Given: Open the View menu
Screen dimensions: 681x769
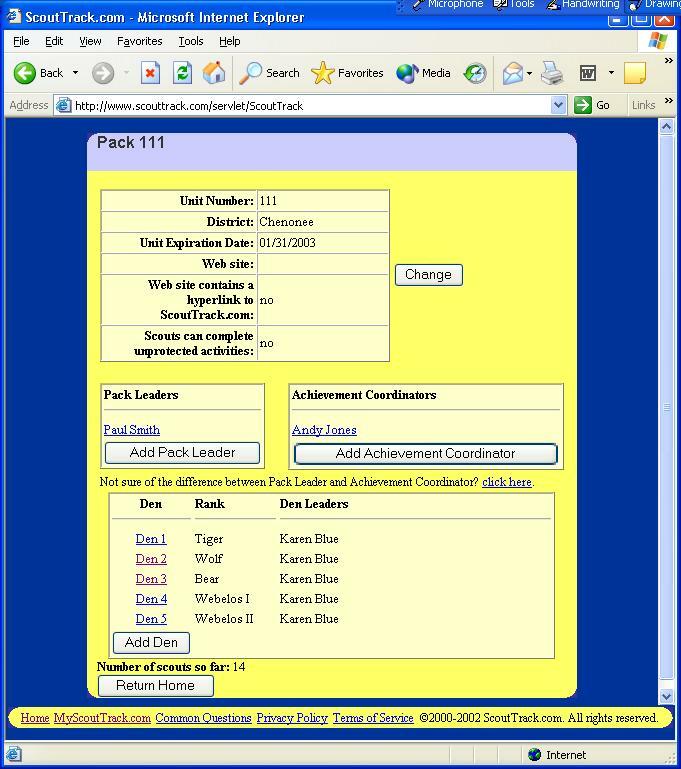Looking at the screenshot, I should click(90, 41).
